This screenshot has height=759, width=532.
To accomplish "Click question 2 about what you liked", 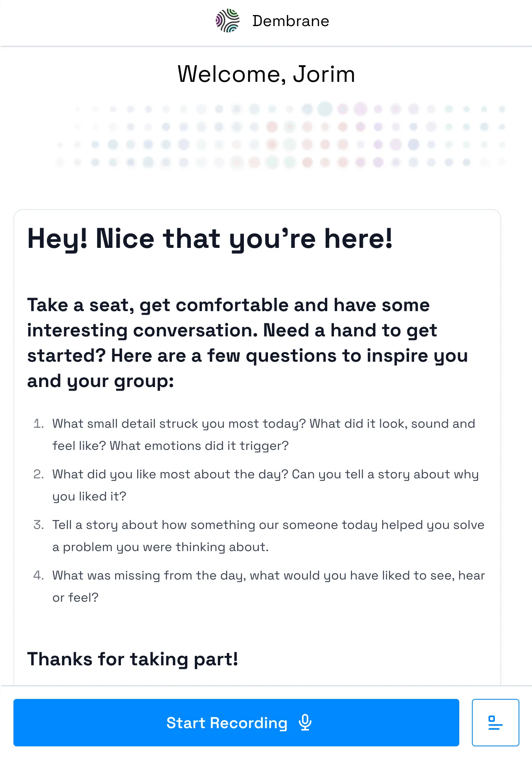I will [265, 485].
